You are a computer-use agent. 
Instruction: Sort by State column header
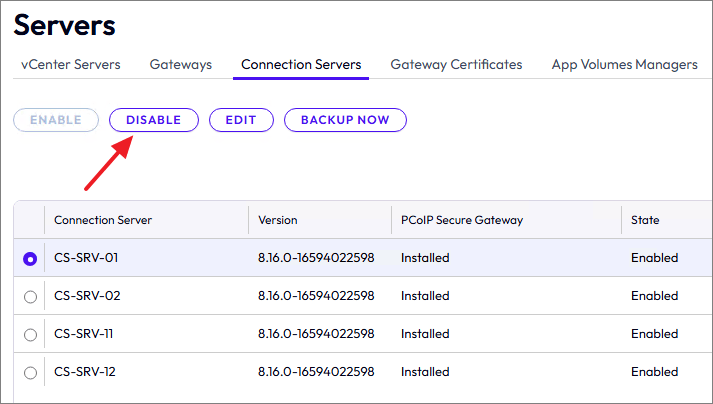pos(645,220)
